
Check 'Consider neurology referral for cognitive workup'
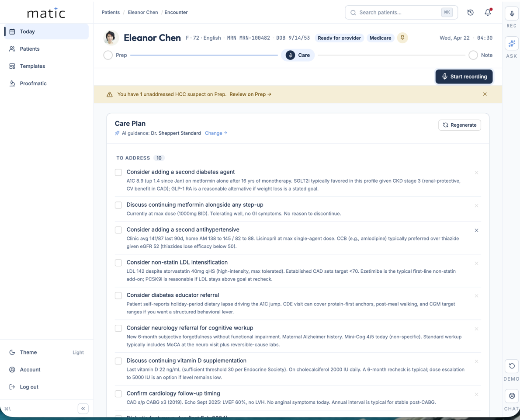[x=118, y=328]
